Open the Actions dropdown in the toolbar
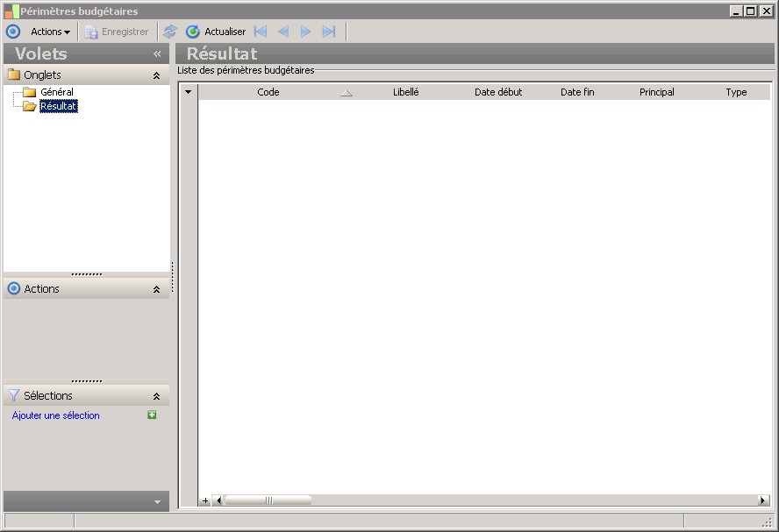 click(x=50, y=32)
